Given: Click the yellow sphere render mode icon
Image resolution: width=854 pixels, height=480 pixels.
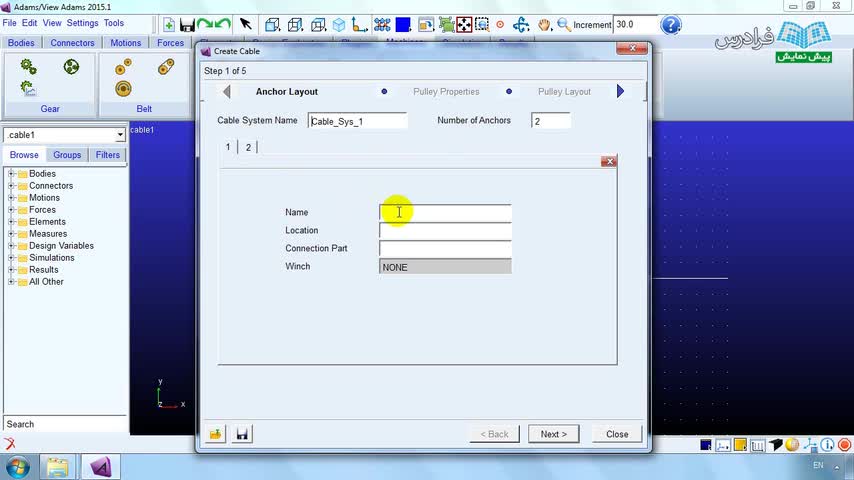Looking at the screenshot, I should [792, 445].
